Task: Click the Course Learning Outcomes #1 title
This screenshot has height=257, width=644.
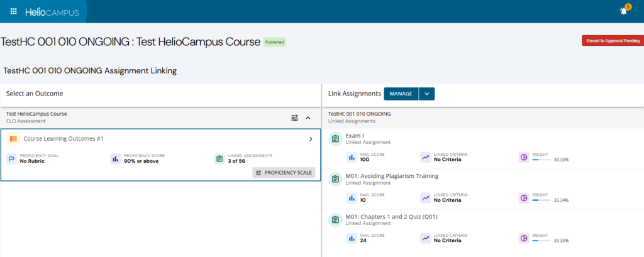Action: (64, 139)
